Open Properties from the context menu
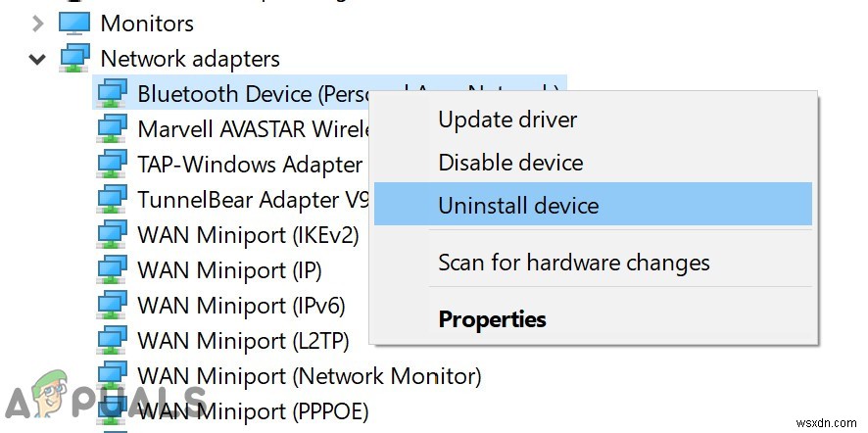Screen dimensions: 868x433 [492, 319]
